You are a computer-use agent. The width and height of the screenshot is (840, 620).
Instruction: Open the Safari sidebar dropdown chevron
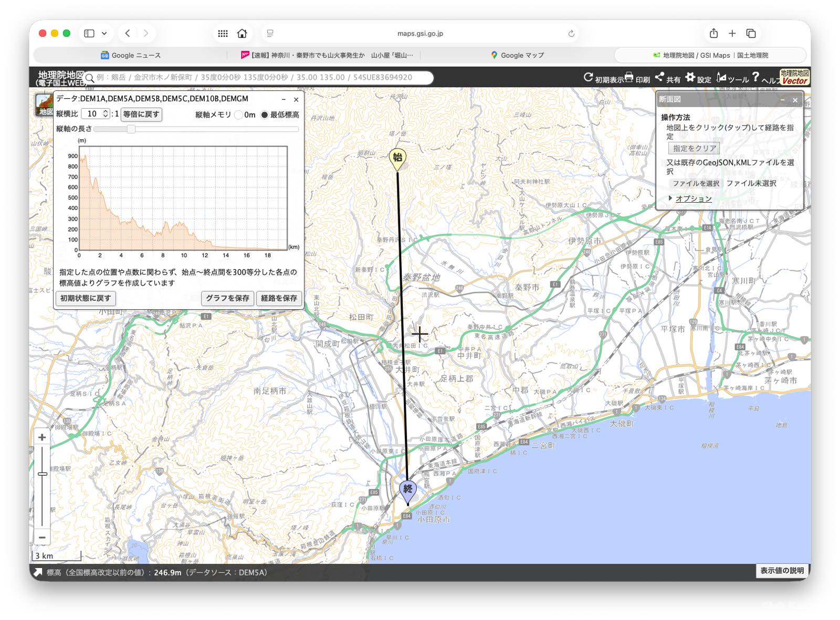[104, 34]
